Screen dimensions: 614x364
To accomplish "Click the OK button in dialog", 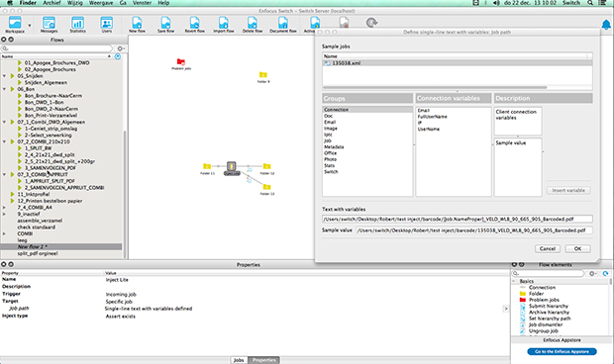I will click(x=577, y=248).
